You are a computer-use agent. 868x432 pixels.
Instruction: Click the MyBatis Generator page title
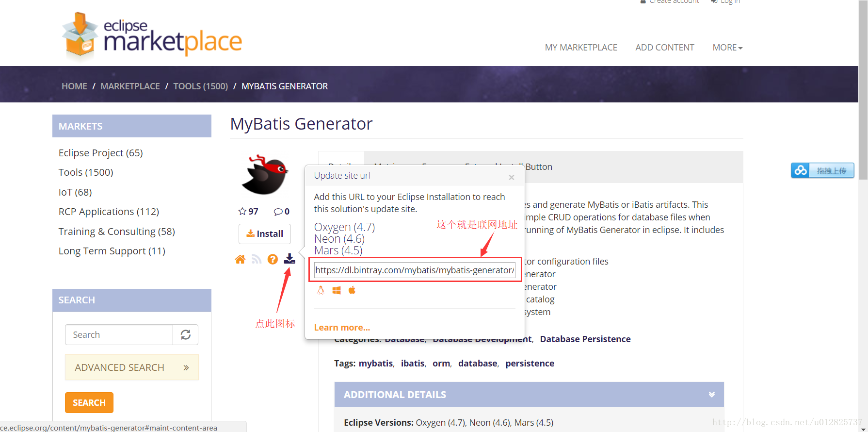click(x=301, y=124)
